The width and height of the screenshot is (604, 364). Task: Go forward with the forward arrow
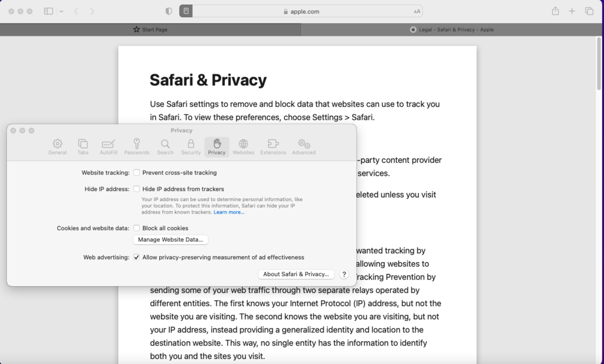[92, 11]
